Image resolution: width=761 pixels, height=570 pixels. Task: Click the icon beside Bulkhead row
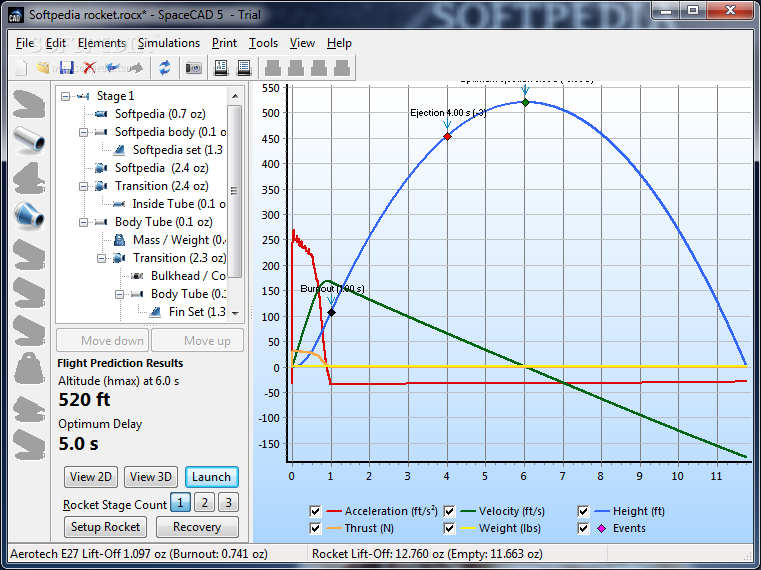click(137, 276)
